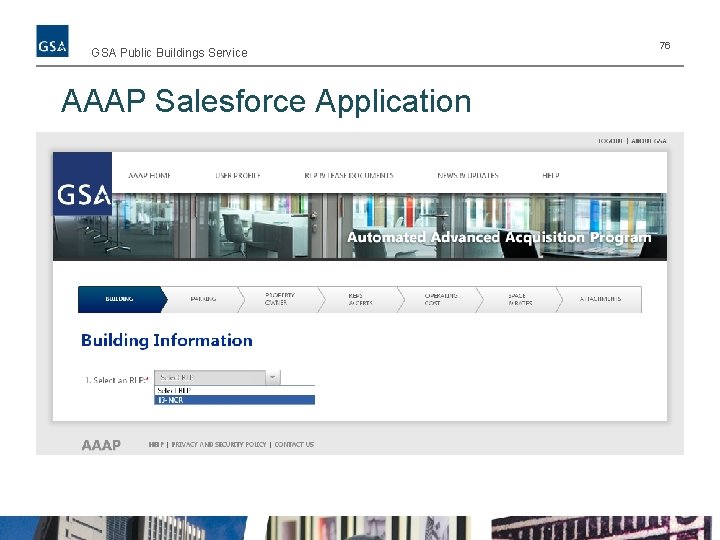Screen dimensions: 720x540
Task: Go to the Attachments step tab
Action: coord(600,299)
